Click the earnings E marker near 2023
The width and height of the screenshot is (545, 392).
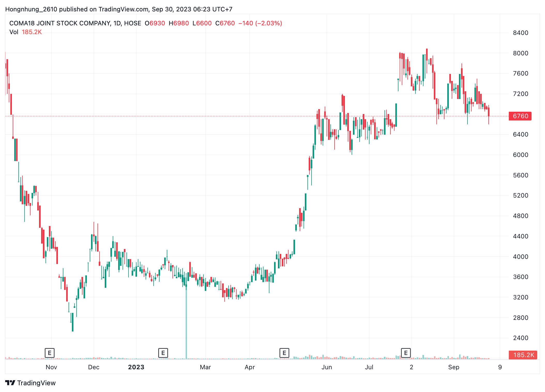point(163,353)
